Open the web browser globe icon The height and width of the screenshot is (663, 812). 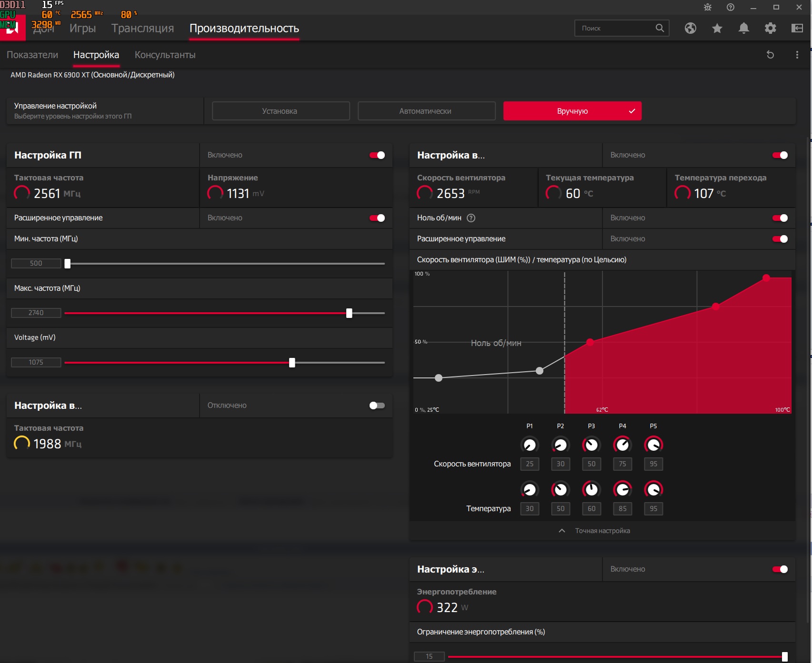691,28
